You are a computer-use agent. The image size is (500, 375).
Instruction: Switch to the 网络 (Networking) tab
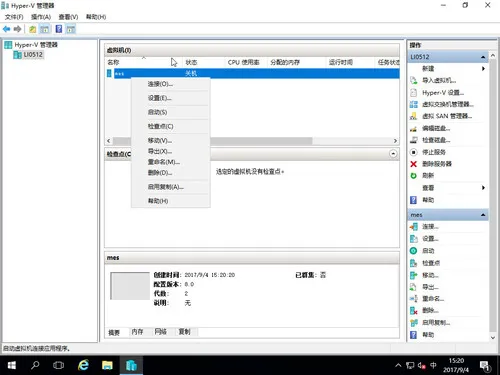pos(161,332)
